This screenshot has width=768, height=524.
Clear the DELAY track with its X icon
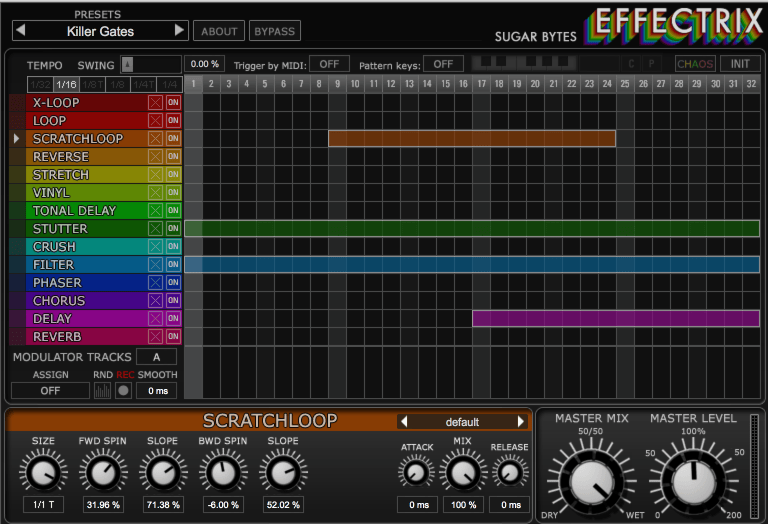[x=155, y=319]
